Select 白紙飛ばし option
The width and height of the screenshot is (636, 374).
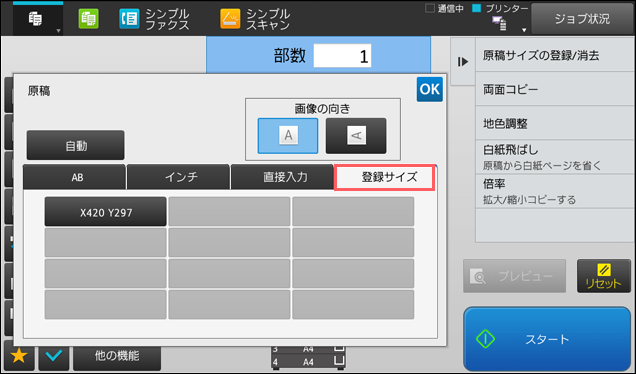click(x=554, y=157)
